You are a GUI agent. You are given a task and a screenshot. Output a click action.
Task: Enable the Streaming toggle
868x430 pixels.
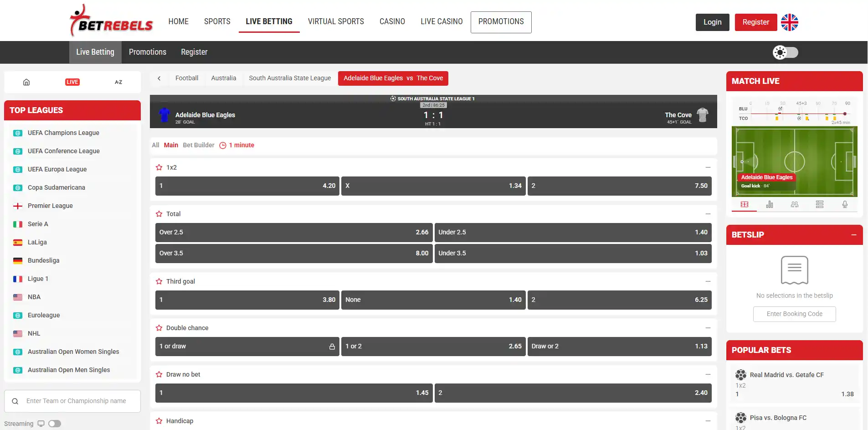[x=55, y=424]
